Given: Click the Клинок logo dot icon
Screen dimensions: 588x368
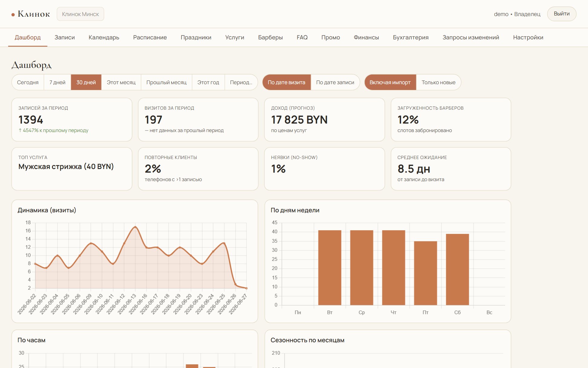Looking at the screenshot, I should tap(13, 15).
